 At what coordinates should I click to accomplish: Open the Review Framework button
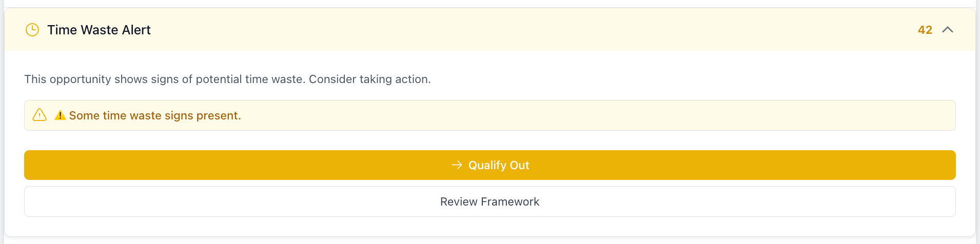(489, 201)
